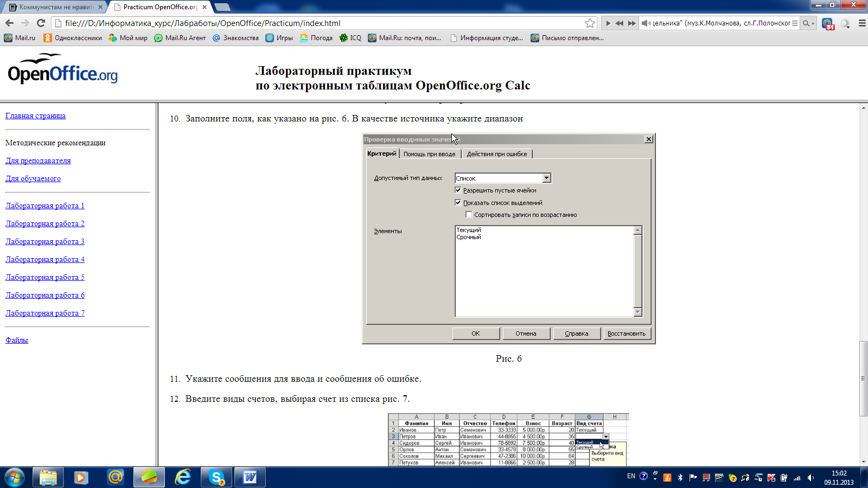Open the Chrome menu hamburger icon
868x488 pixels.
(862, 23)
